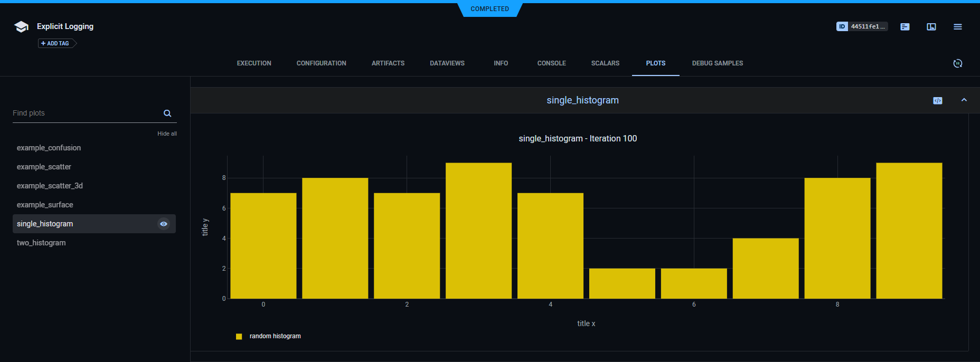Open embed code for single_histogram plot
Image resolution: width=980 pixels, height=362 pixels.
[938, 101]
